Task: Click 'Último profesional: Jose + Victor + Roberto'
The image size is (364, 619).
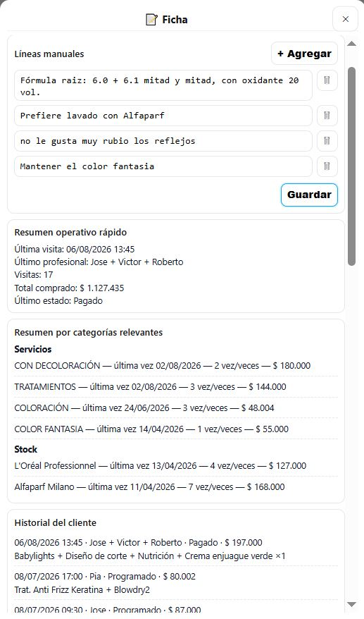Action: coord(99,262)
